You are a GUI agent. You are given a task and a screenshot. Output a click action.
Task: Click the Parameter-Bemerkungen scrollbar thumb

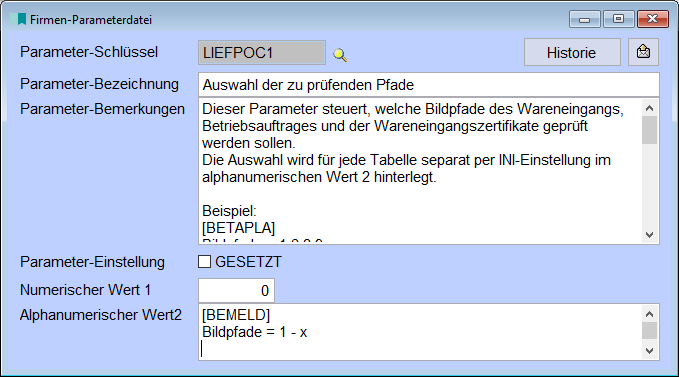(x=649, y=130)
